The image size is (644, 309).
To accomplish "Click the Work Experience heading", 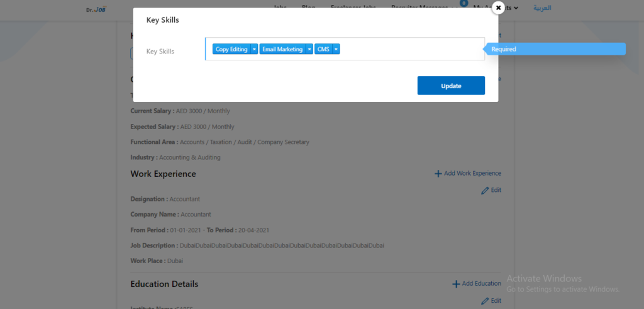I will tap(163, 174).
